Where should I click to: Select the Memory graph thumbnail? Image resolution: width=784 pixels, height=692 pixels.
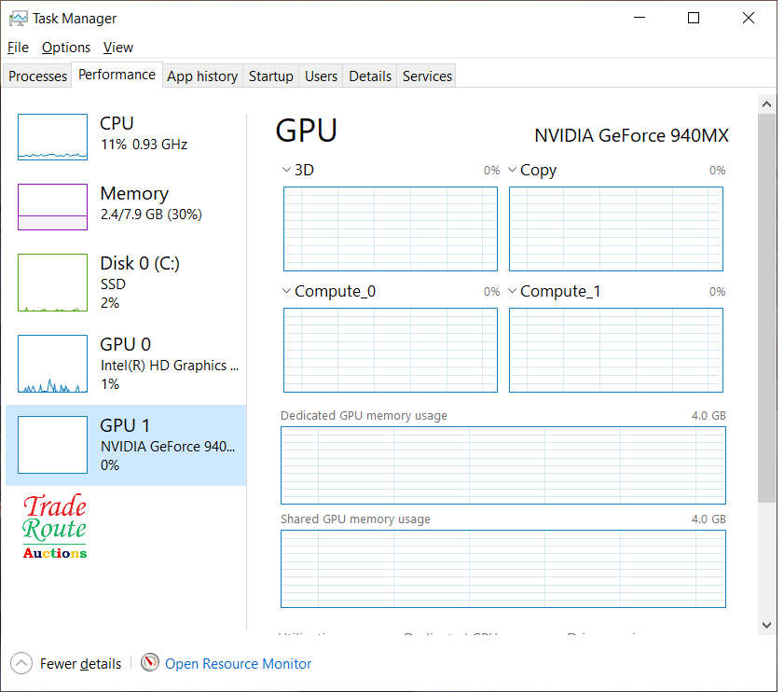(52, 206)
